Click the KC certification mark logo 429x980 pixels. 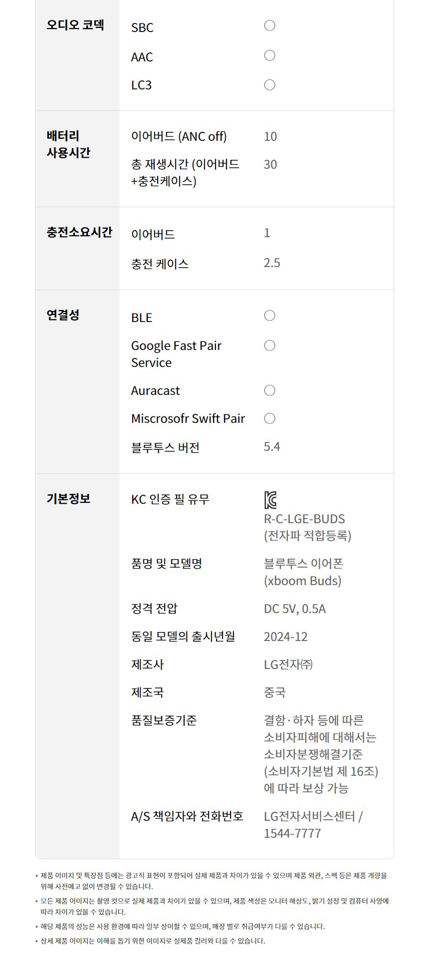coord(270,500)
